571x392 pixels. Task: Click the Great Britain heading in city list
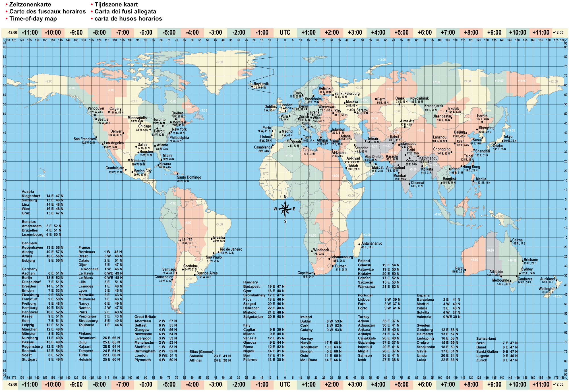click(145, 317)
